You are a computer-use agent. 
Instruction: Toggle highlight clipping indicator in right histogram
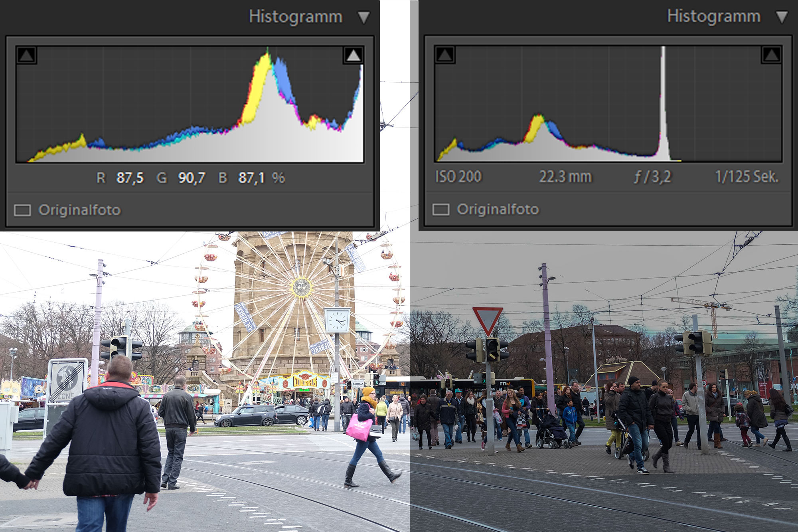pos(771,55)
